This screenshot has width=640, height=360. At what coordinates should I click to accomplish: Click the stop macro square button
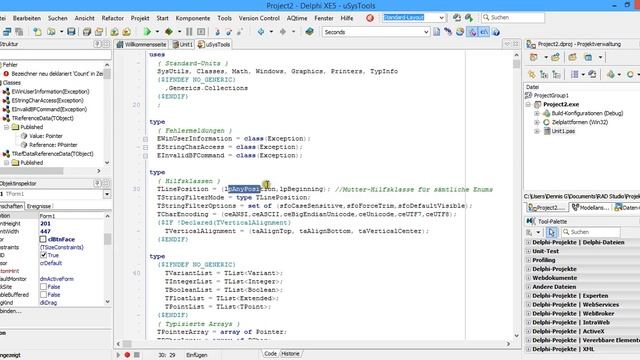(137, 355)
